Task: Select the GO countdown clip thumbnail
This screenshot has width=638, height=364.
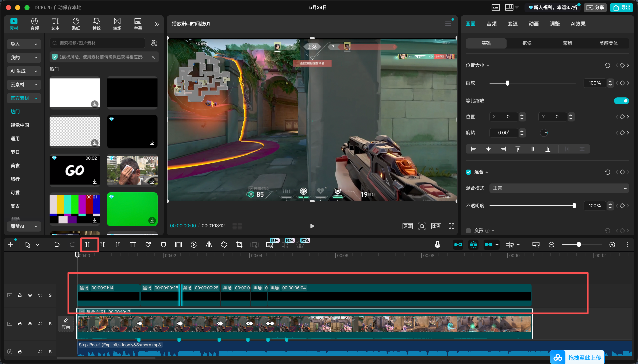Action: [x=75, y=170]
